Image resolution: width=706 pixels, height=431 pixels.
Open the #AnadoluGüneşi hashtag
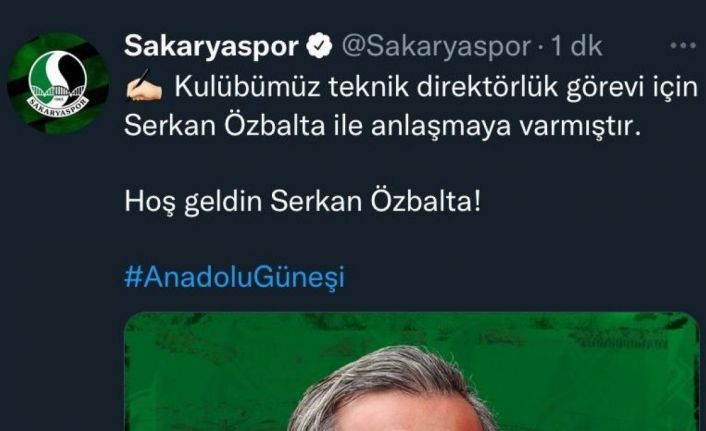tap(234, 277)
